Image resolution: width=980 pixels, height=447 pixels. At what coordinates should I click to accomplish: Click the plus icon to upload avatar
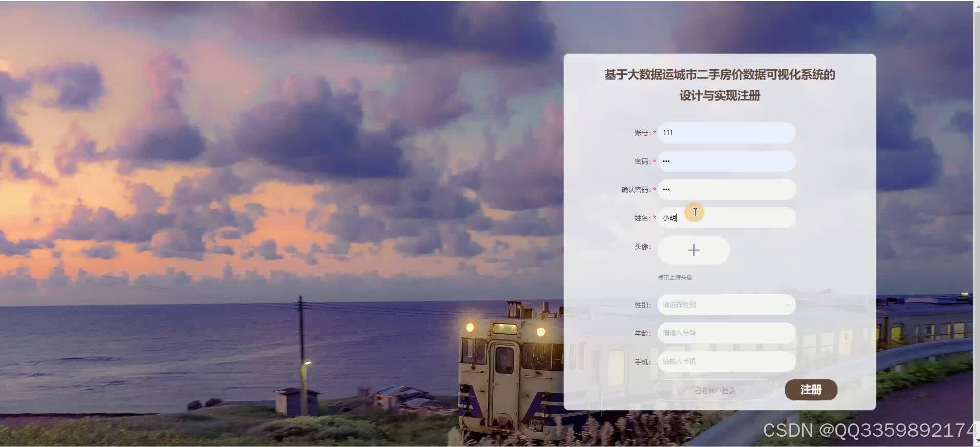[693, 250]
